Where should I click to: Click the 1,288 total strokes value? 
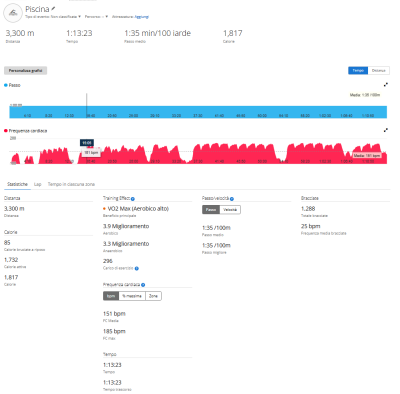tap(308, 208)
